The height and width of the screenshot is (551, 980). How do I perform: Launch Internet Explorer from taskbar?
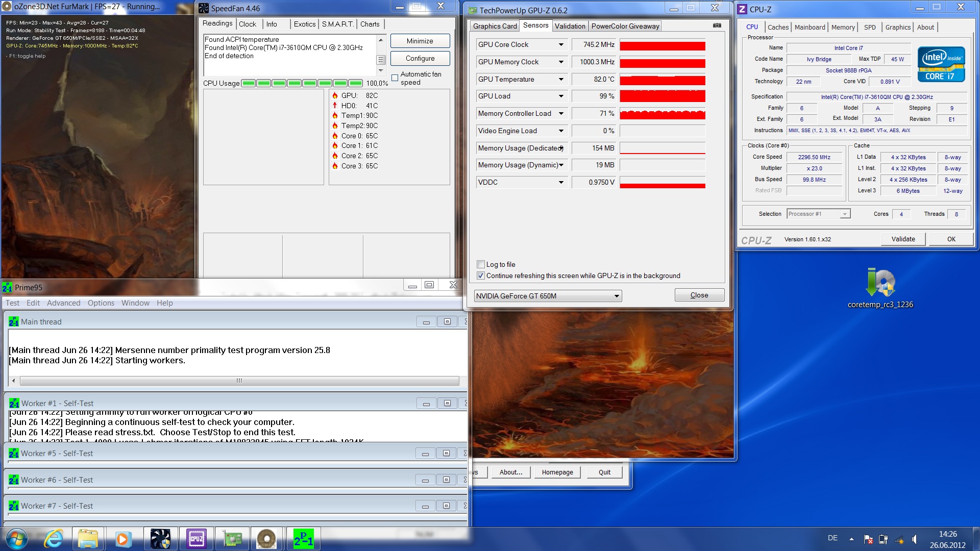coord(53,539)
